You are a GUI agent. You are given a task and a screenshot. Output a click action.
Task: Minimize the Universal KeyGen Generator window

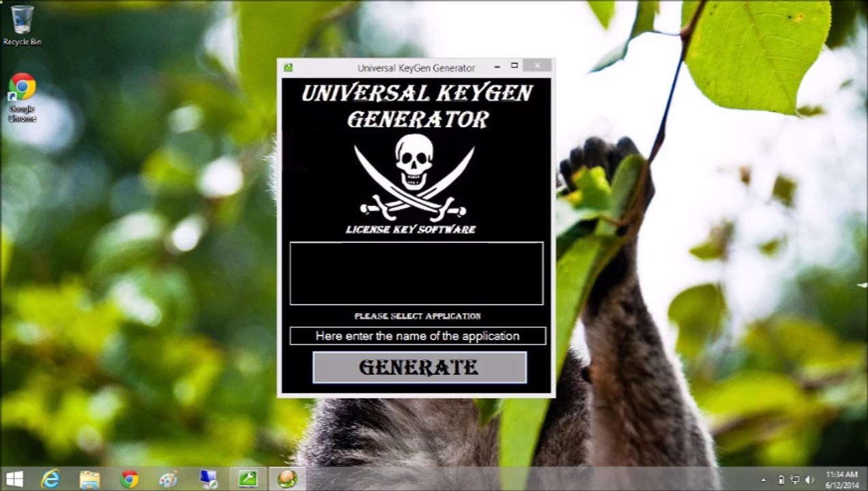497,66
